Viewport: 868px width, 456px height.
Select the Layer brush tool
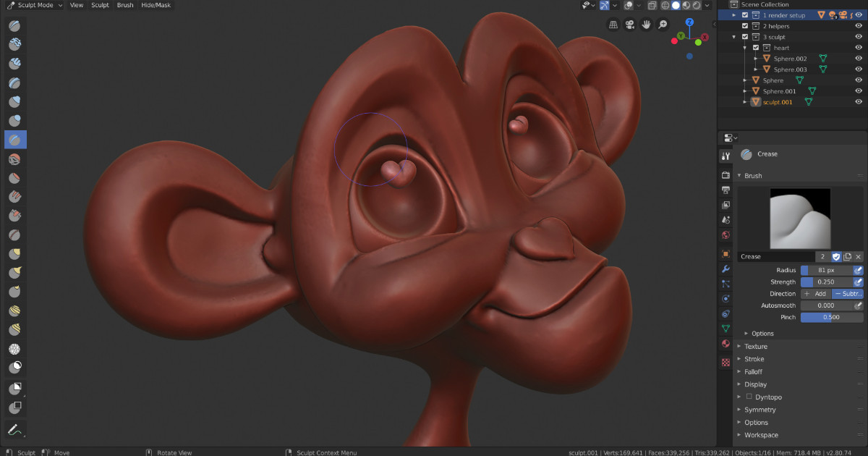(15, 83)
